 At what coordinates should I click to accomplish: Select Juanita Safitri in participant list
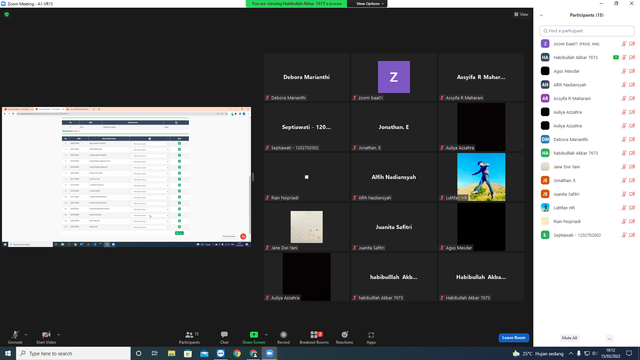coord(587,194)
